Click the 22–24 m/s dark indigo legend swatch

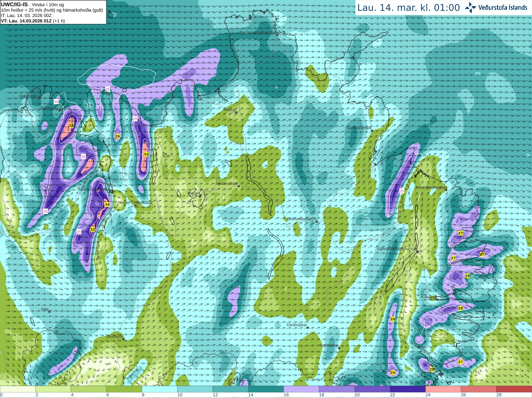point(408,389)
